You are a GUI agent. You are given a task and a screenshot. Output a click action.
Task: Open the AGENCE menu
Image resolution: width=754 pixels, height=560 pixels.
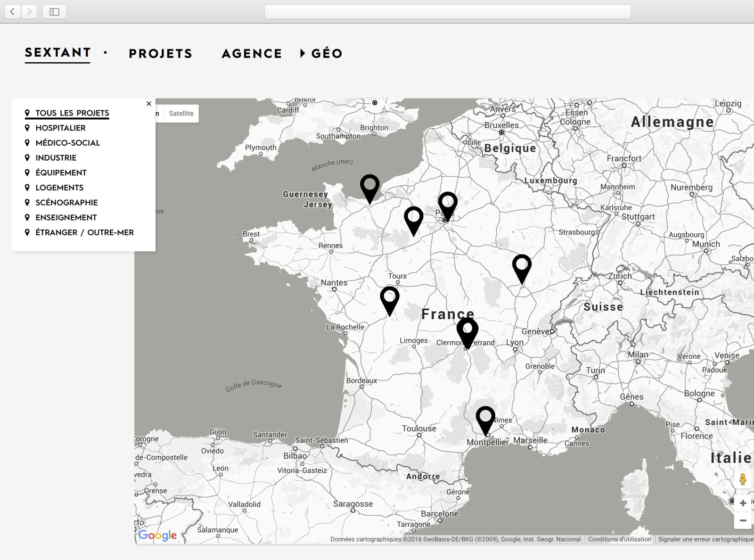251,53
